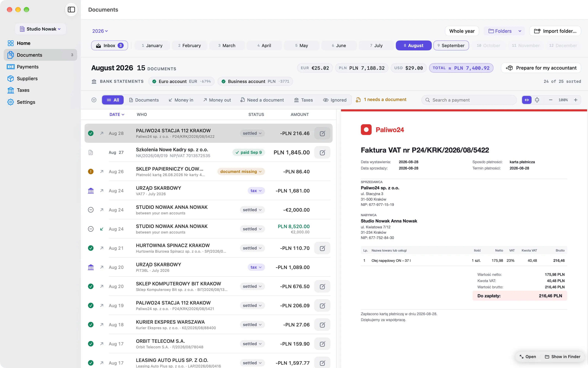Switch to the June tab
Screen dimensions: 588x368
(339, 45)
